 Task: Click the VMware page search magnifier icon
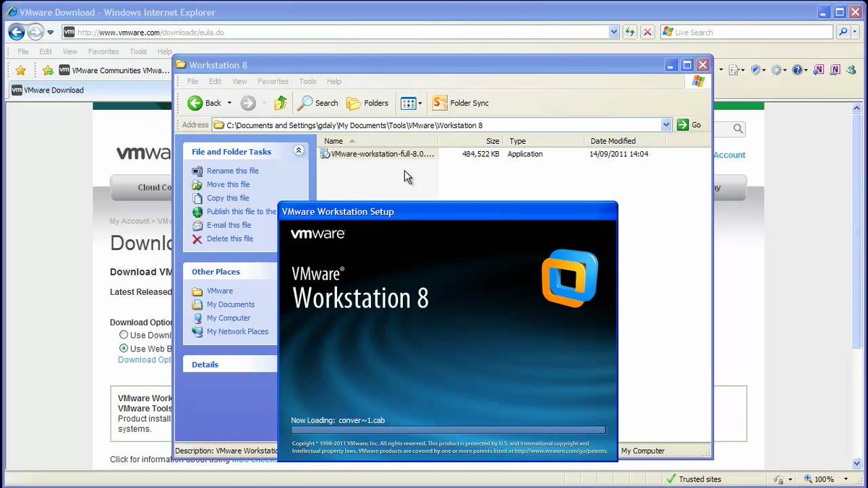(x=738, y=129)
